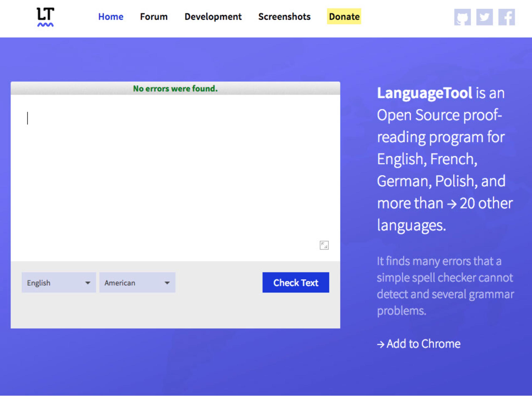Click the arrow on the American dropdown
Viewport: 532px width, 399px height.
167,283
